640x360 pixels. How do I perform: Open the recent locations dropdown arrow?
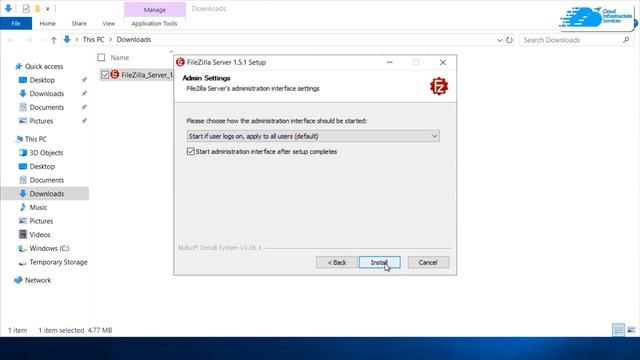coord(41,40)
